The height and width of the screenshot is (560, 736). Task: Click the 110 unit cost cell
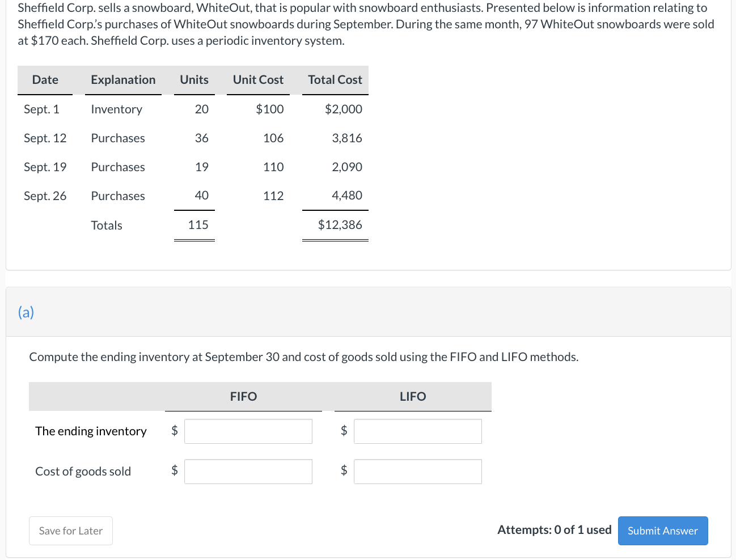tap(273, 167)
